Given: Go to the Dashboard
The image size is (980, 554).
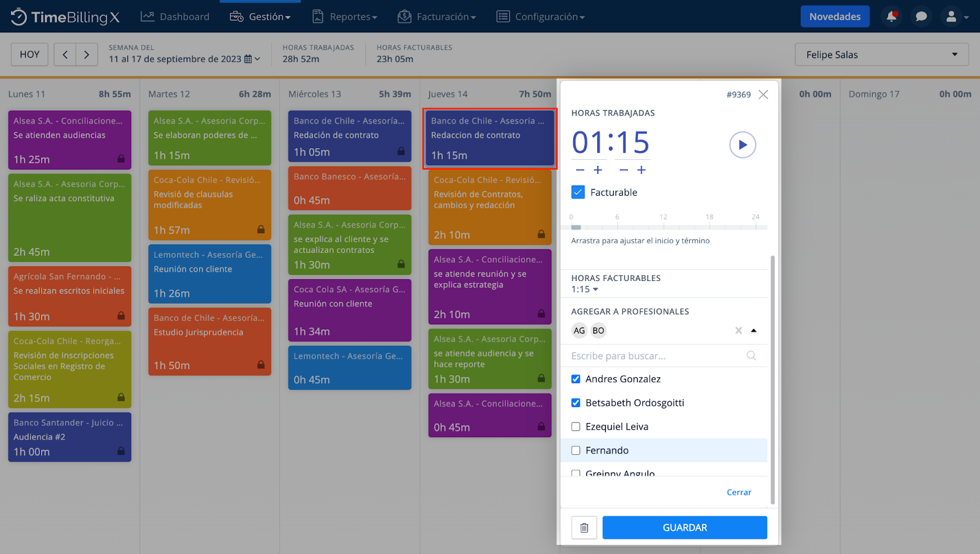Looking at the screenshot, I should pyautogui.click(x=175, y=17).
